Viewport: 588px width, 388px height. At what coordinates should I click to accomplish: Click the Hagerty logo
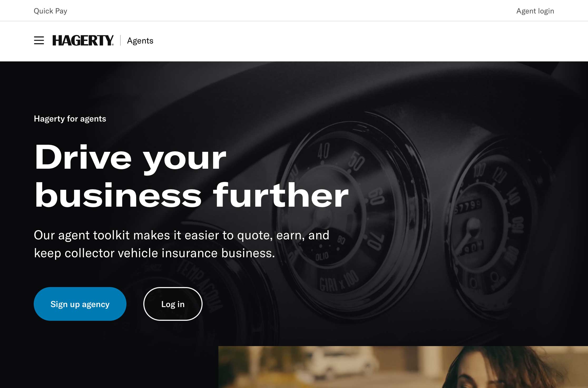[x=83, y=40]
